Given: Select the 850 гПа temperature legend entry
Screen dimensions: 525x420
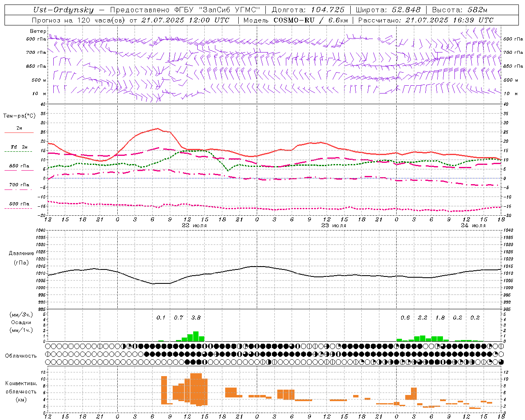Looking at the screenshot, I should pyautogui.click(x=19, y=166).
